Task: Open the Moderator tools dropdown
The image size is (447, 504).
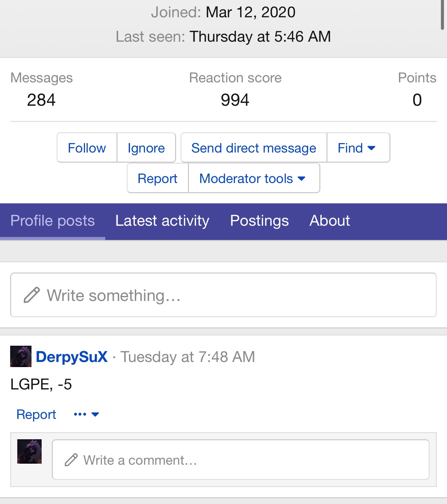Action: click(x=254, y=178)
